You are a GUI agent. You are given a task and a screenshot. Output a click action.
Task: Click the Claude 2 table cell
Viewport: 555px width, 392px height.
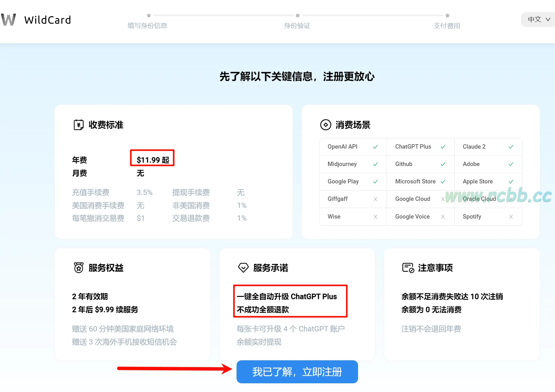coord(488,147)
